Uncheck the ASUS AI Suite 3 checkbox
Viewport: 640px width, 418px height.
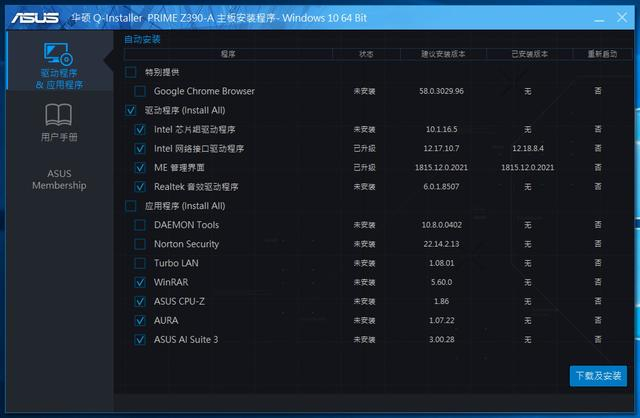[140, 340]
